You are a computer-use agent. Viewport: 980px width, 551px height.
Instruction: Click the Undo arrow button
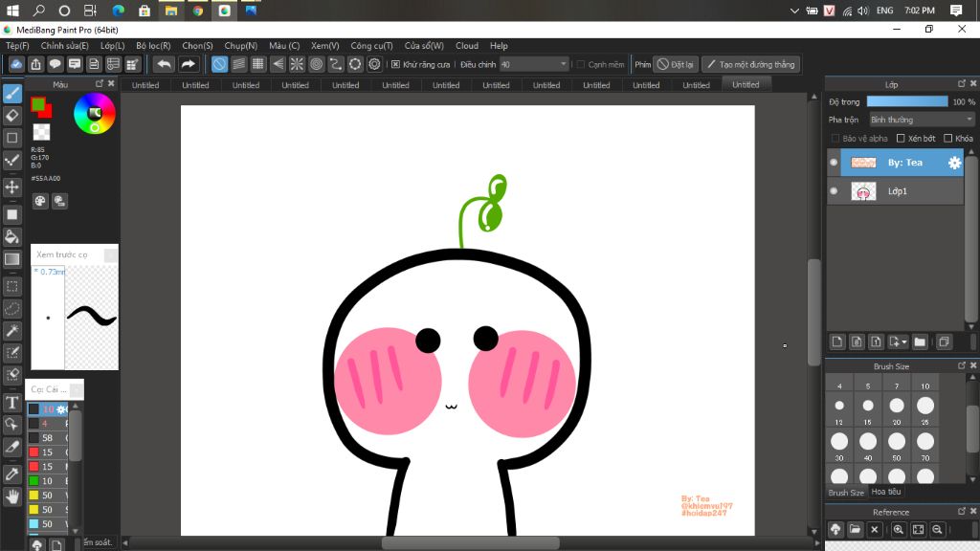pos(164,64)
